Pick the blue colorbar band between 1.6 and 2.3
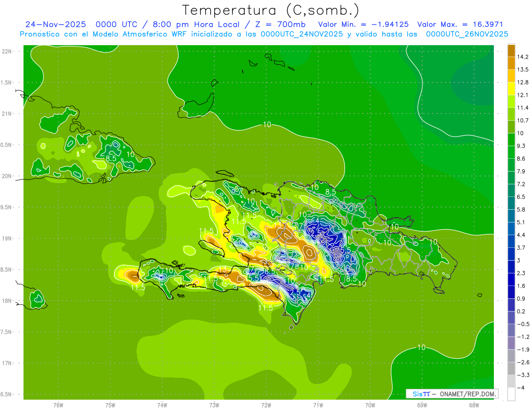The width and height of the screenshot is (532, 411). (511, 280)
